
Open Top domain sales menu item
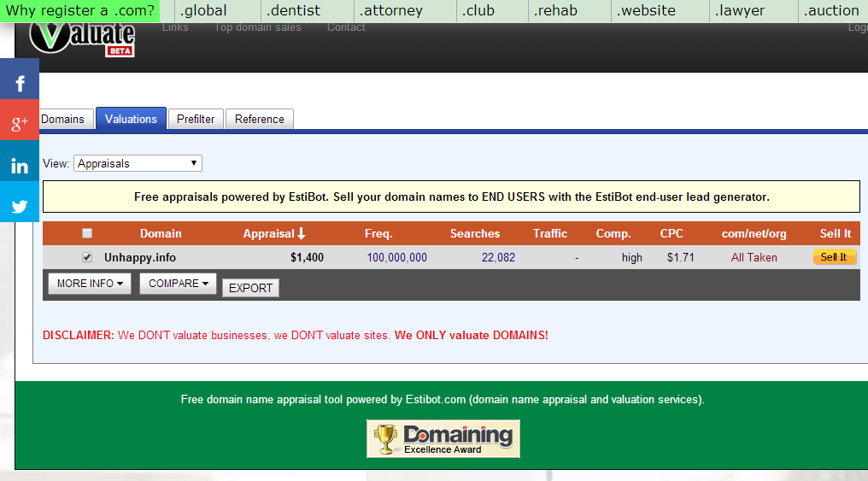point(258,27)
